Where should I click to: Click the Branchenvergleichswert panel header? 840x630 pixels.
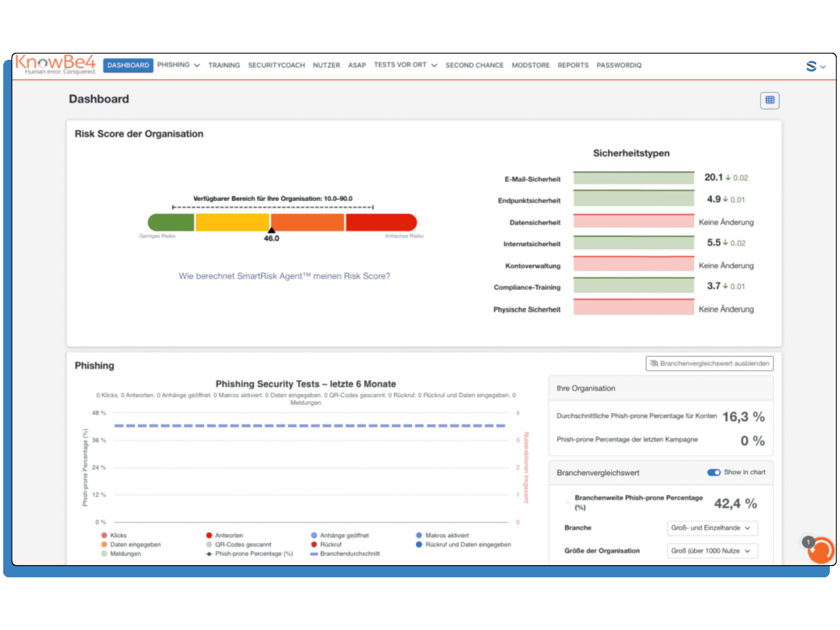click(661, 473)
